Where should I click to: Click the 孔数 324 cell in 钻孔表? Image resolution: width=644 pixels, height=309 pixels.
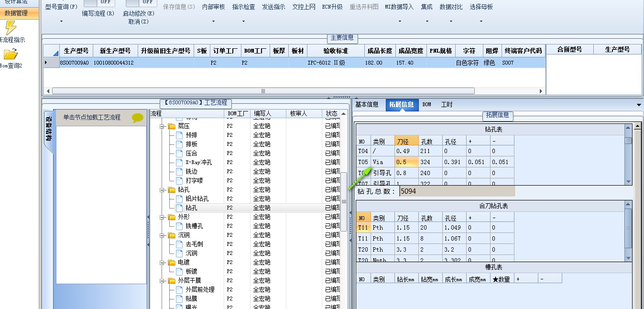[x=431, y=162]
